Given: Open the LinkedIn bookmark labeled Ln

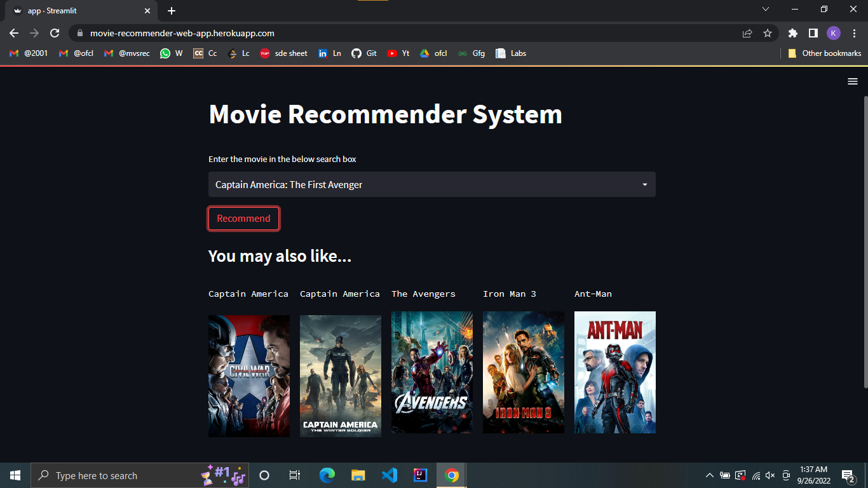Looking at the screenshot, I should click(x=330, y=53).
